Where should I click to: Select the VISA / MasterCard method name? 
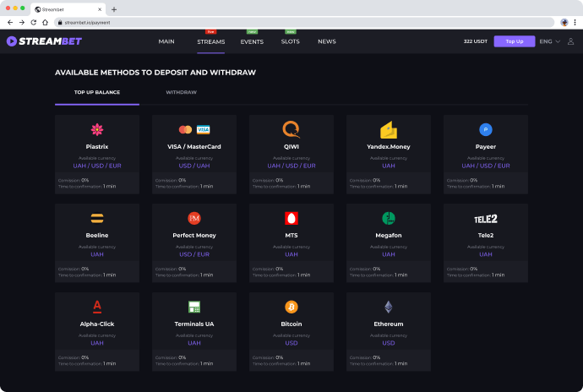coord(194,146)
